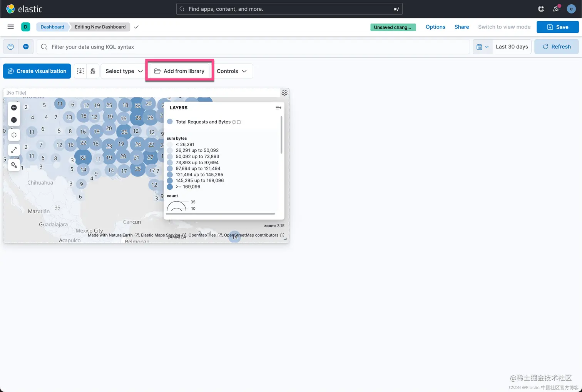Viewport: 582px width, 392px height.
Task: Click the Layers panel horizontal scrollbar
Action: pyautogui.click(x=221, y=214)
